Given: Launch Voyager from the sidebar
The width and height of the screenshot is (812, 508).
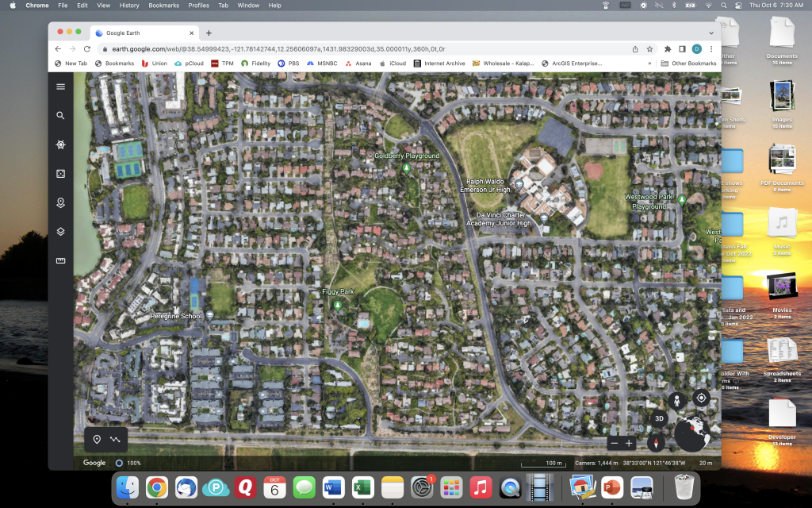Looking at the screenshot, I should point(60,144).
